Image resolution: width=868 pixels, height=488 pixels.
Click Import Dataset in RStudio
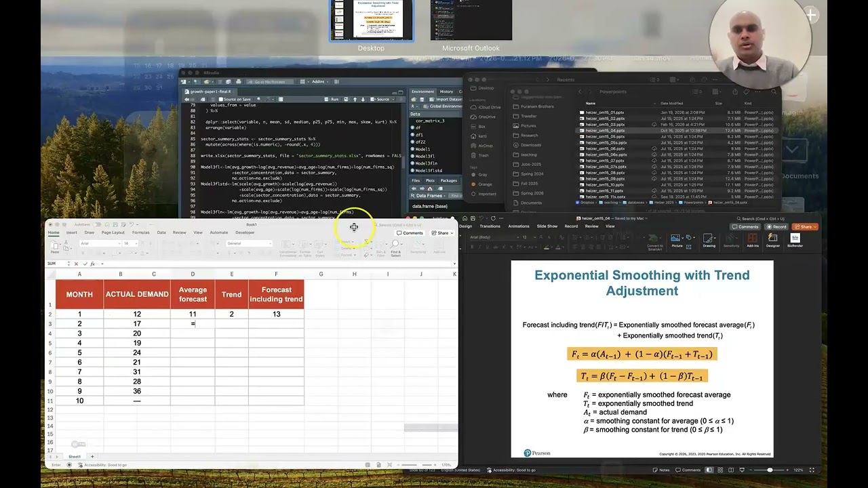click(448, 99)
